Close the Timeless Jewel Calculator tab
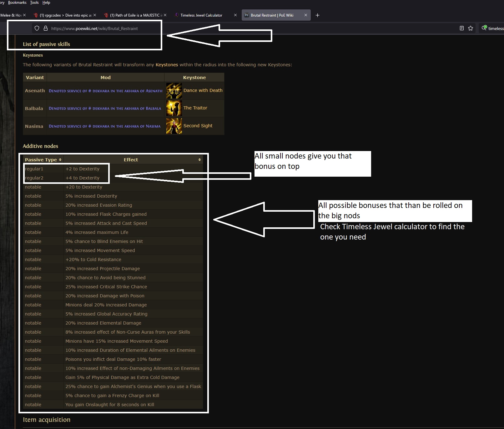 (x=235, y=15)
